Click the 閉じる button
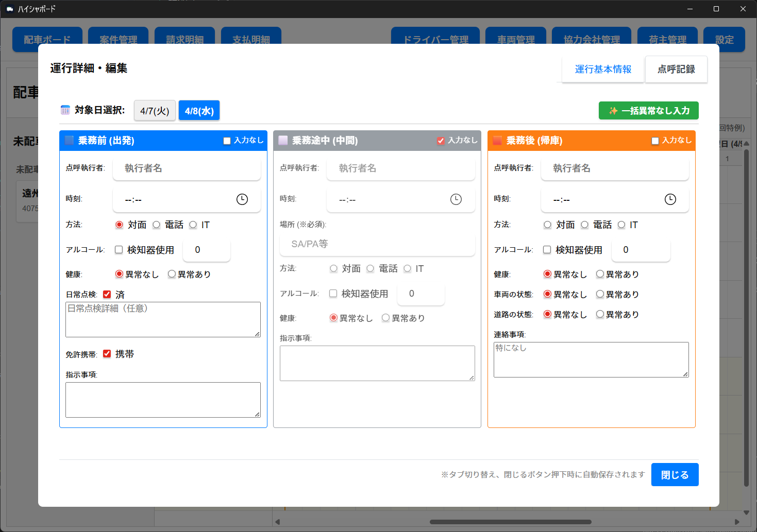Viewport: 757px width, 532px height. click(675, 475)
